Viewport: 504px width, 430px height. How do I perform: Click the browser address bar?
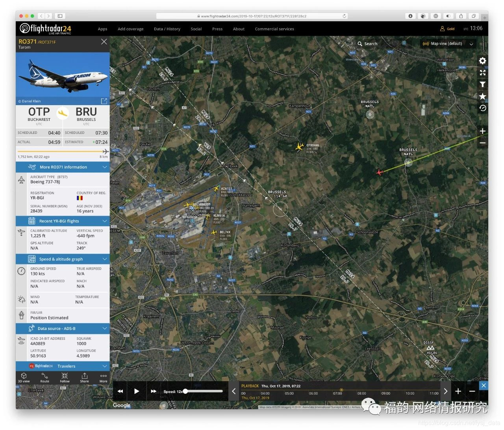pos(252,16)
